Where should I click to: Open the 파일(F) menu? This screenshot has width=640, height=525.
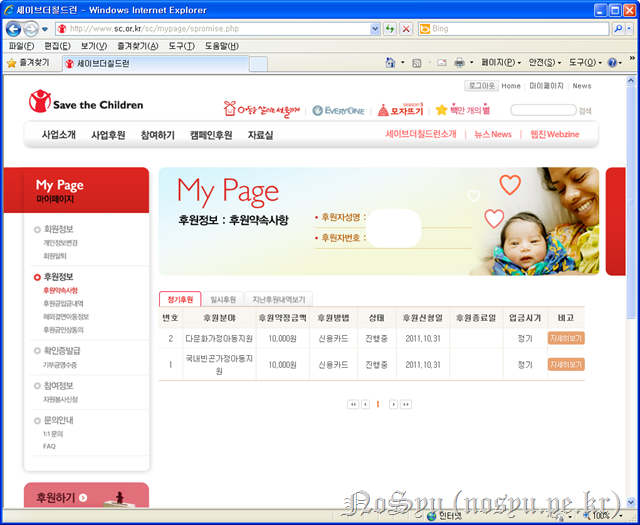[x=21, y=46]
